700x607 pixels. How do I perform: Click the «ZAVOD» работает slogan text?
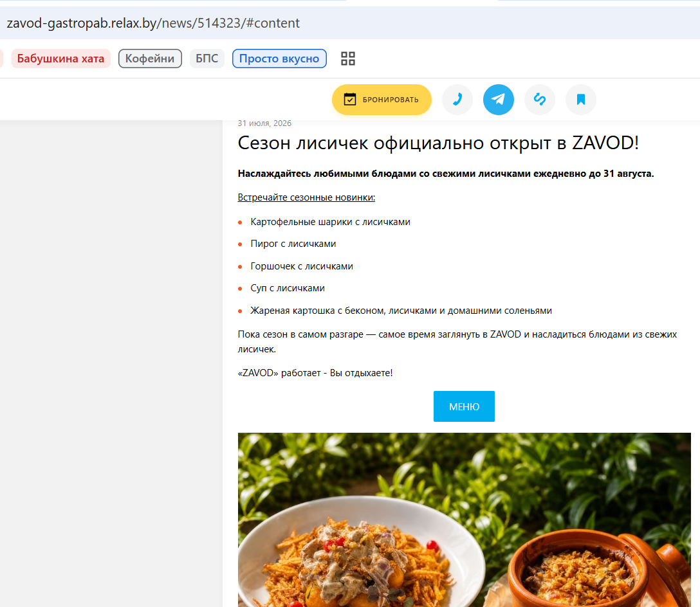(315, 373)
